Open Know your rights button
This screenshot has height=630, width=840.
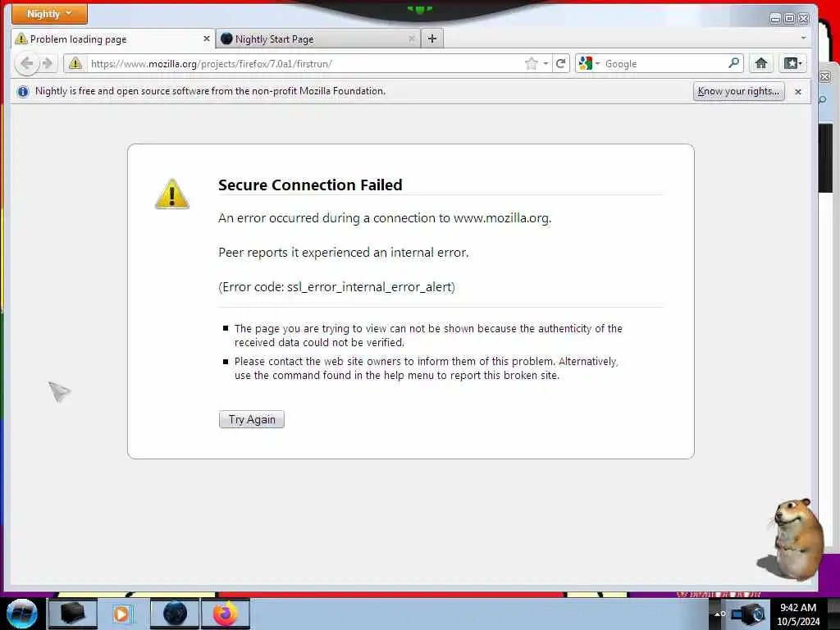click(x=739, y=92)
